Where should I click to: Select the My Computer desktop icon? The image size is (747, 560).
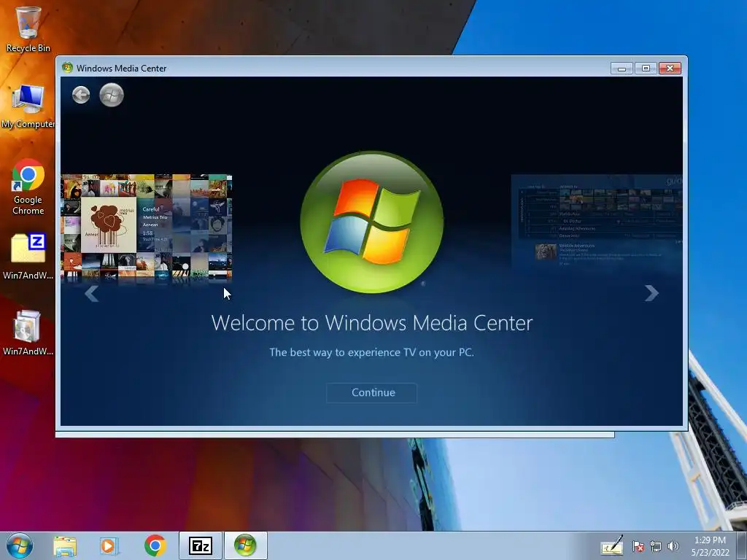coord(28,106)
